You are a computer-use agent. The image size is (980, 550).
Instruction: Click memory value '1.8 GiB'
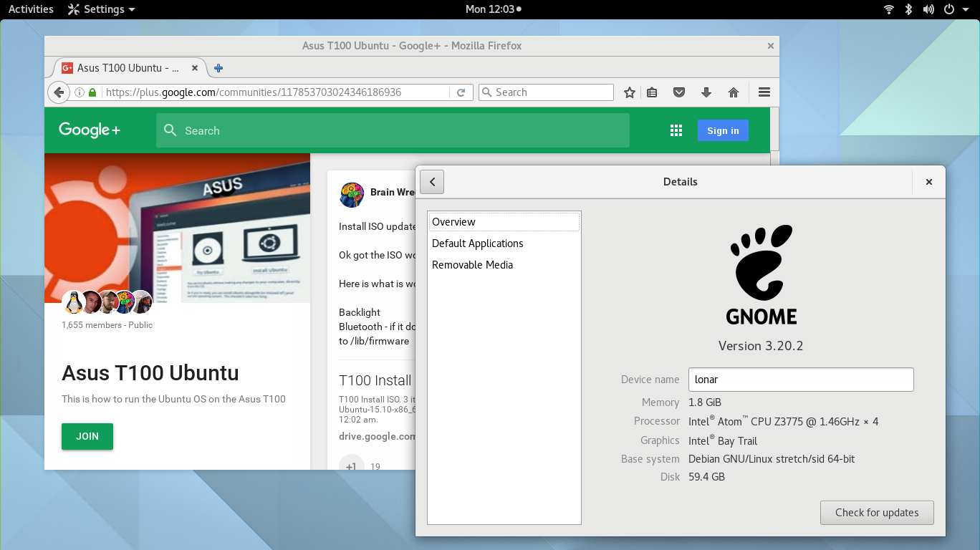pyautogui.click(x=705, y=402)
